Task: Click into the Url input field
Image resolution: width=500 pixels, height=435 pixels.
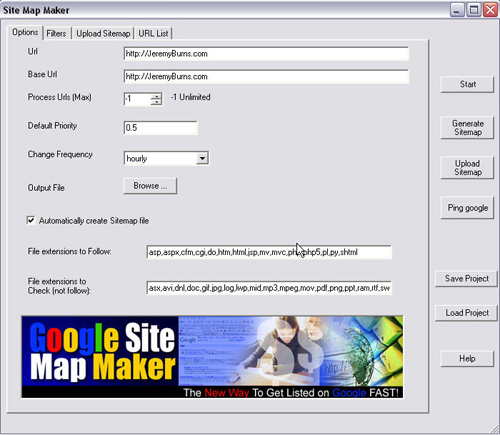Action: (x=266, y=54)
